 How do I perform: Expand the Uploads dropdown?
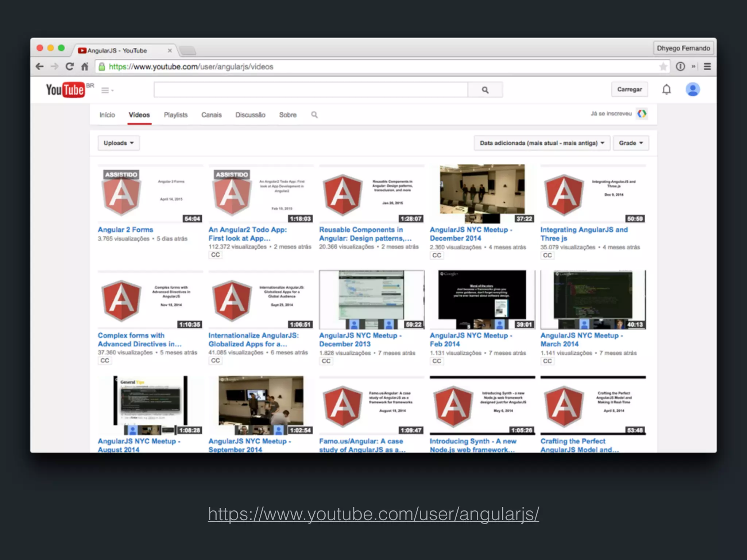coord(119,143)
